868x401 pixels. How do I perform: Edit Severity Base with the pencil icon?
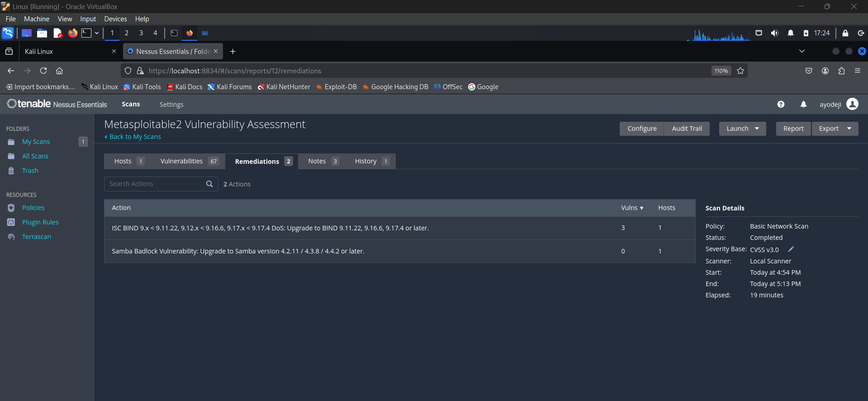[791, 249]
